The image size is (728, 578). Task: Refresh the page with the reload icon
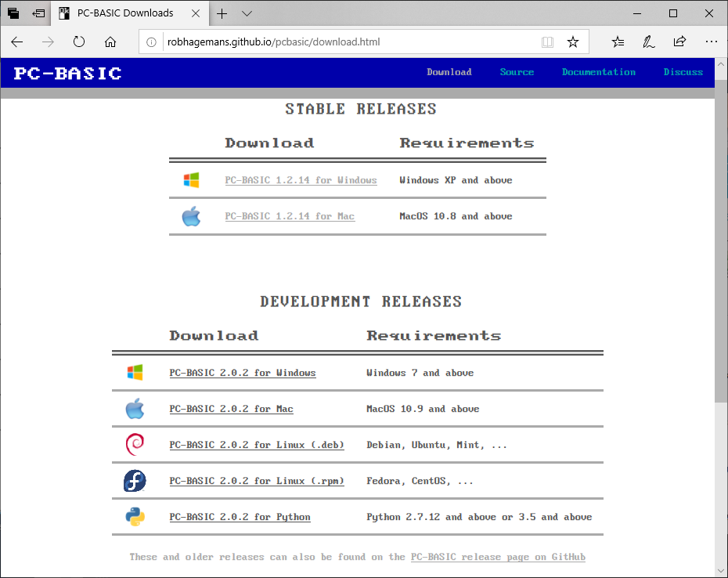pos(79,42)
